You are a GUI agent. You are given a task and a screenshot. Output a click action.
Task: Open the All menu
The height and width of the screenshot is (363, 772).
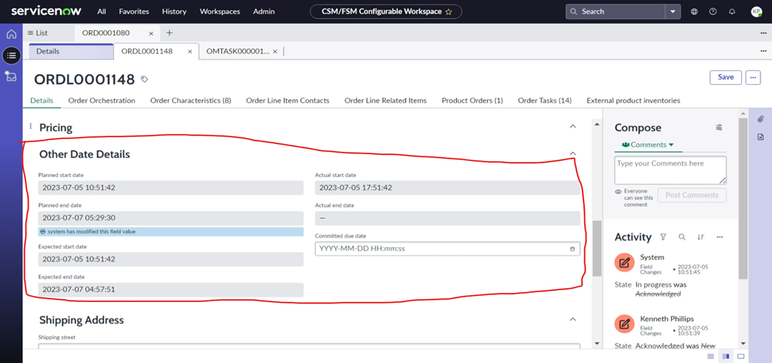point(101,11)
